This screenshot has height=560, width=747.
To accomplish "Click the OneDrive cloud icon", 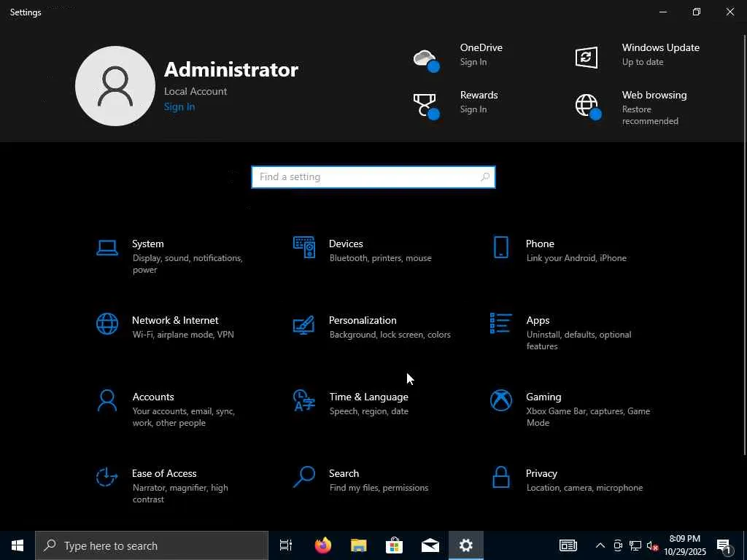I will 426,61.
